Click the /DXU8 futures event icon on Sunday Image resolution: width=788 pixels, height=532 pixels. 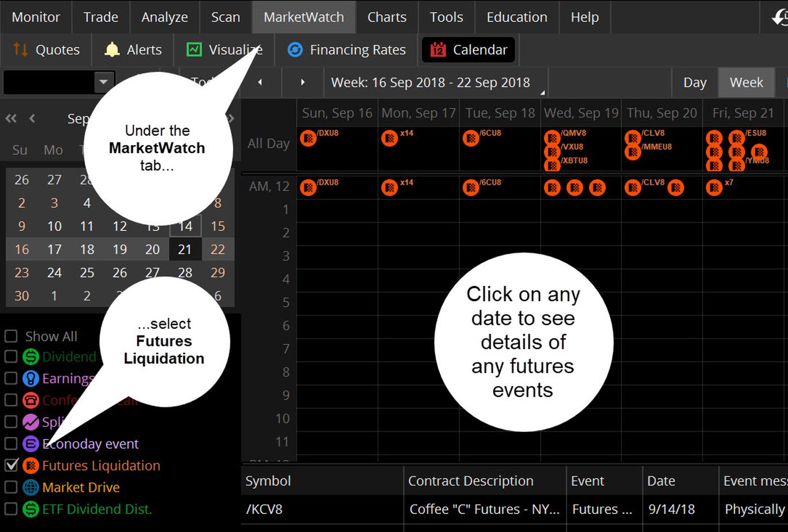coord(308,138)
